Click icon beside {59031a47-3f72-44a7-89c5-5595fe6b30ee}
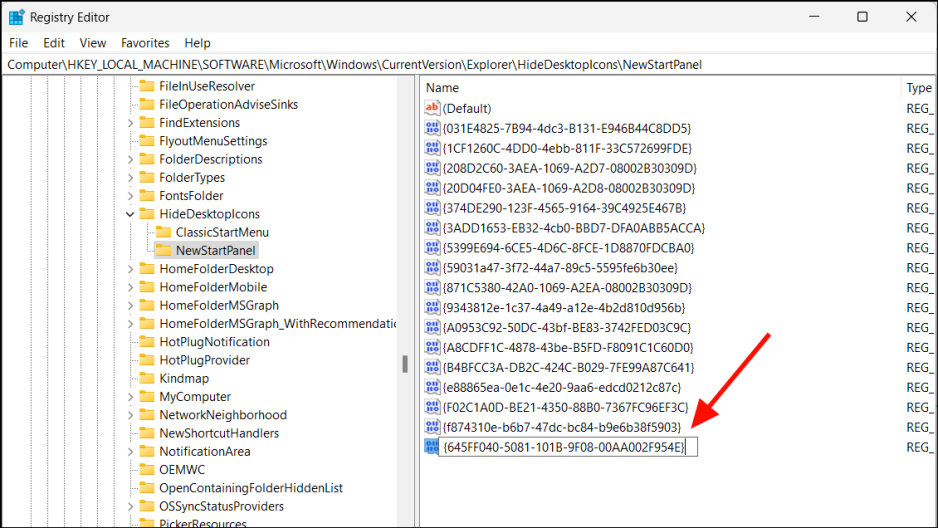The image size is (938, 528). pos(432,267)
